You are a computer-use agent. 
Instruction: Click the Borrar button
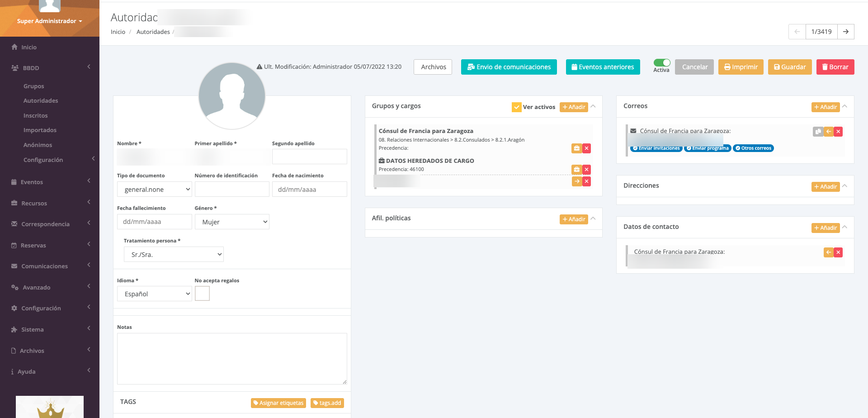click(x=835, y=67)
